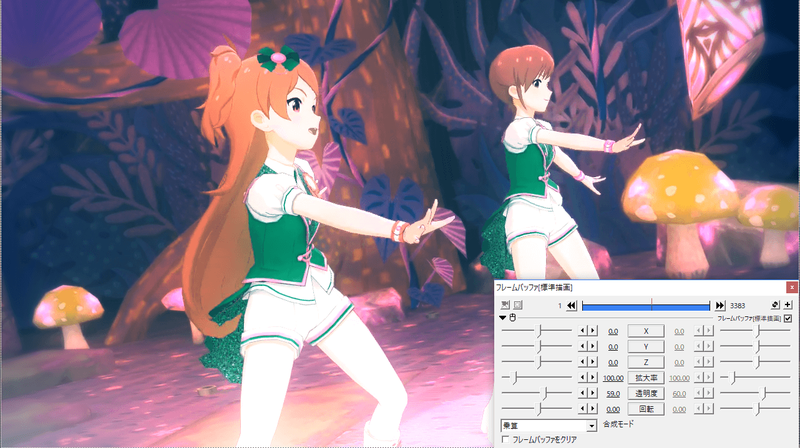This screenshot has width=800, height=448.
Task: Click the right-side 回転 end-value slider
Action: (x=755, y=409)
